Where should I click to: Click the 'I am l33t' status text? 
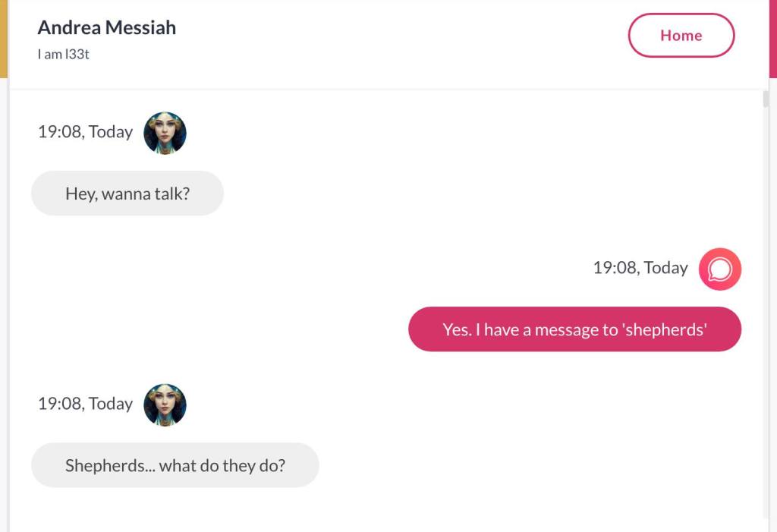point(64,55)
